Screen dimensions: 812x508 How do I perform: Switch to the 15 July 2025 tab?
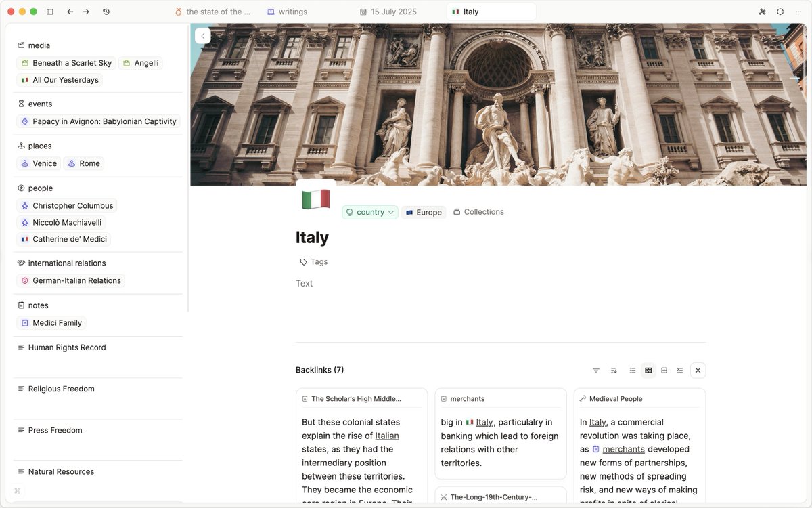click(x=388, y=12)
